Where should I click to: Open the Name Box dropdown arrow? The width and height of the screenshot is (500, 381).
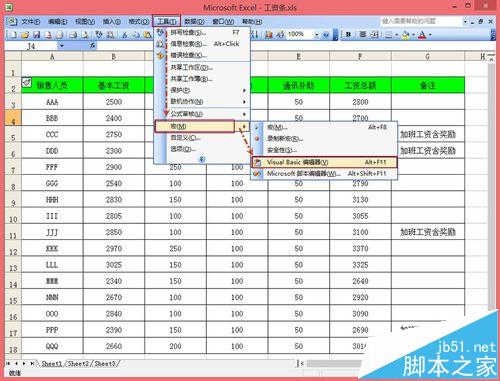coord(62,46)
